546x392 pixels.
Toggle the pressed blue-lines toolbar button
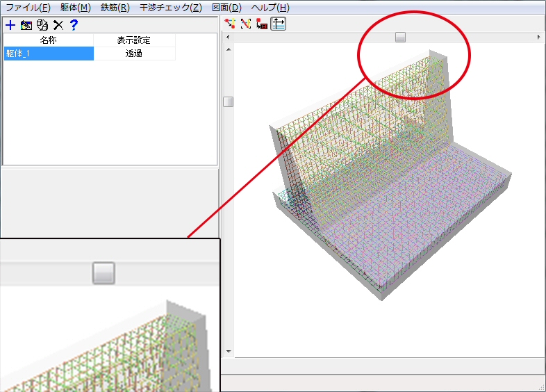tap(279, 24)
